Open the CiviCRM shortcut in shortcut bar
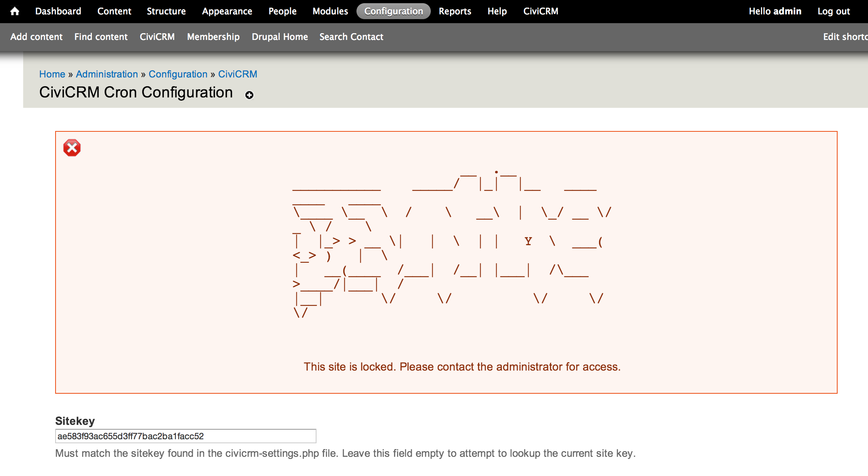The width and height of the screenshot is (868, 476). tap(157, 37)
